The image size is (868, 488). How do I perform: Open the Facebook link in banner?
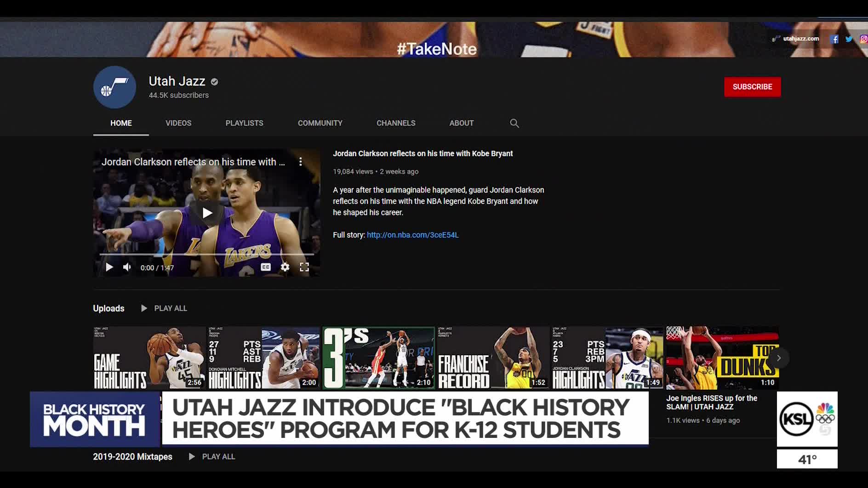point(834,39)
